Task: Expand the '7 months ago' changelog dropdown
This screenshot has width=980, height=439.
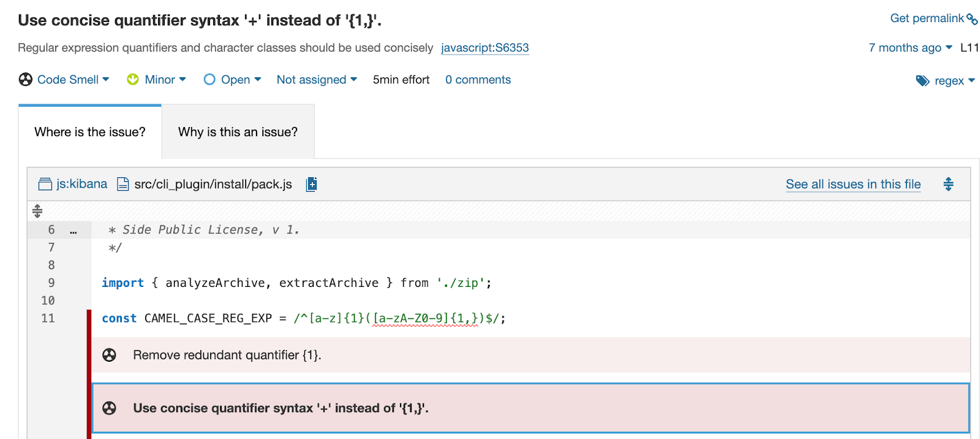Action: point(910,48)
